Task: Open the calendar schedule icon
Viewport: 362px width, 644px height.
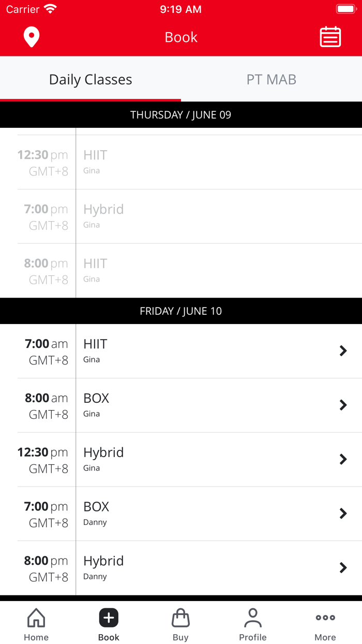Action: click(330, 37)
